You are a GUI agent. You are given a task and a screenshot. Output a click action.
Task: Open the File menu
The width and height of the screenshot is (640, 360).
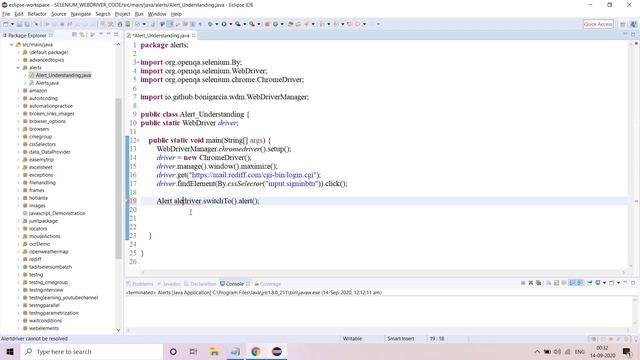point(6,14)
